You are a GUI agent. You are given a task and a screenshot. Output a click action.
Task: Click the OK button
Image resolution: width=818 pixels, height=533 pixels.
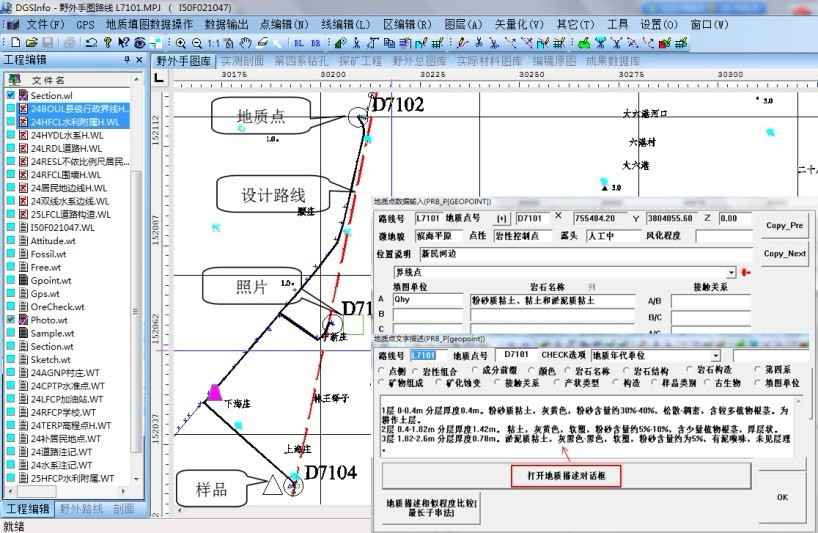[x=782, y=497]
